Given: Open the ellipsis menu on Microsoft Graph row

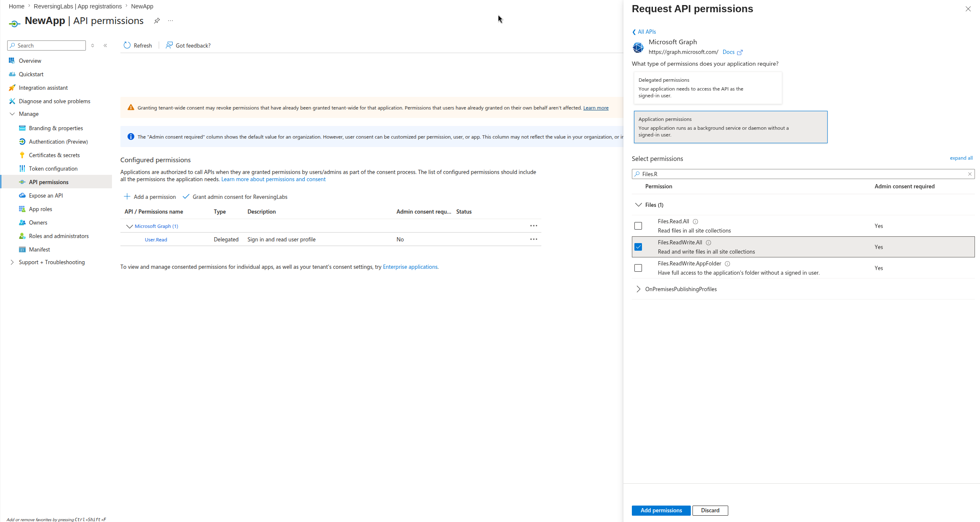Looking at the screenshot, I should coord(534,226).
